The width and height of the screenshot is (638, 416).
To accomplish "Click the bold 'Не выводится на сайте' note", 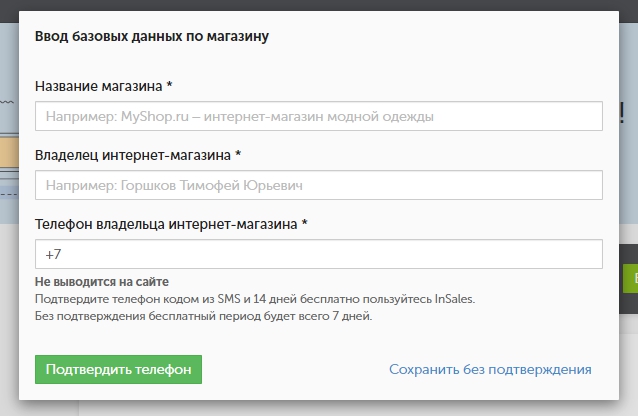I will (x=102, y=282).
